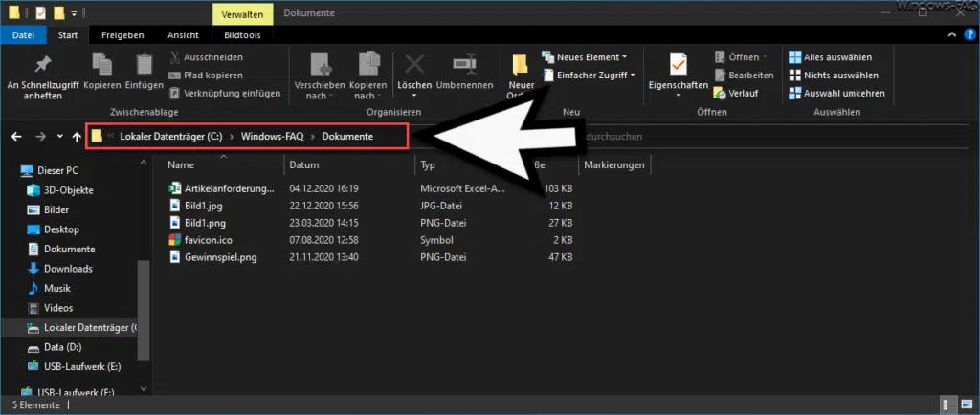
Task: Open Eigenschaften properties icon
Action: pos(678,73)
